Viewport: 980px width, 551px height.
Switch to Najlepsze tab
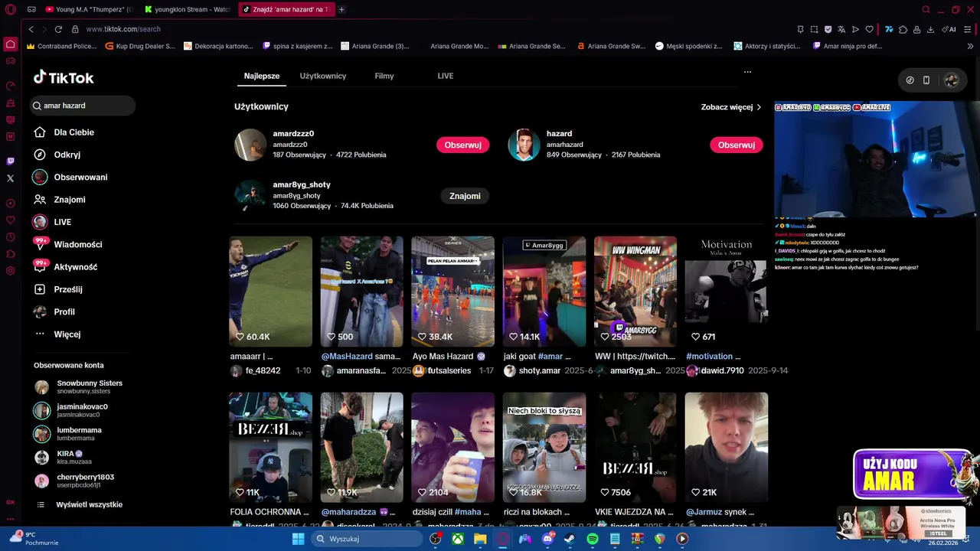(x=262, y=76)
